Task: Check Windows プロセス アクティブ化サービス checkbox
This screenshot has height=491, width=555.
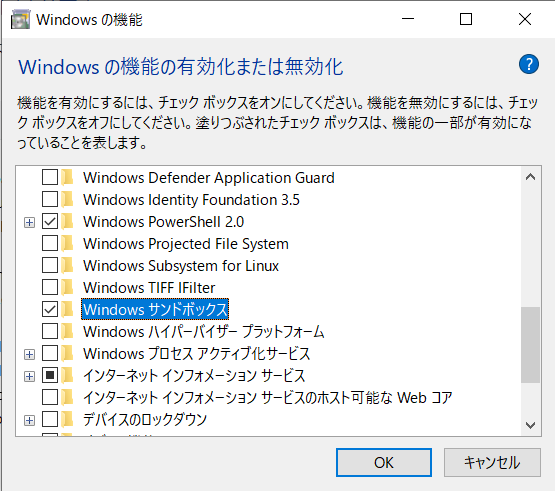Action: (50, 353)
